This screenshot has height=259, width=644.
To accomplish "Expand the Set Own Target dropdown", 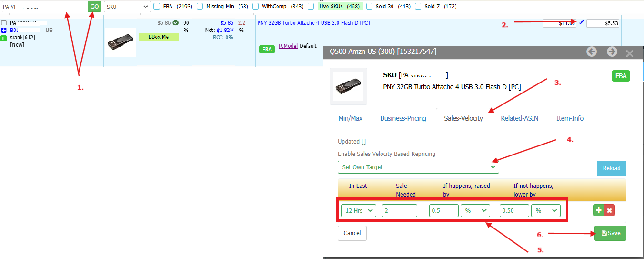I will 418,167.
